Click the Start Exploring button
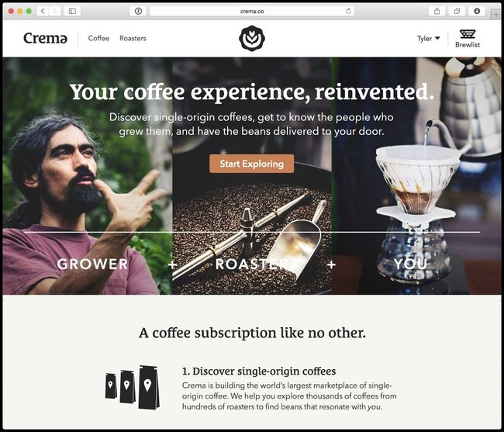The image size is (504, 432). tap(252, 164)
